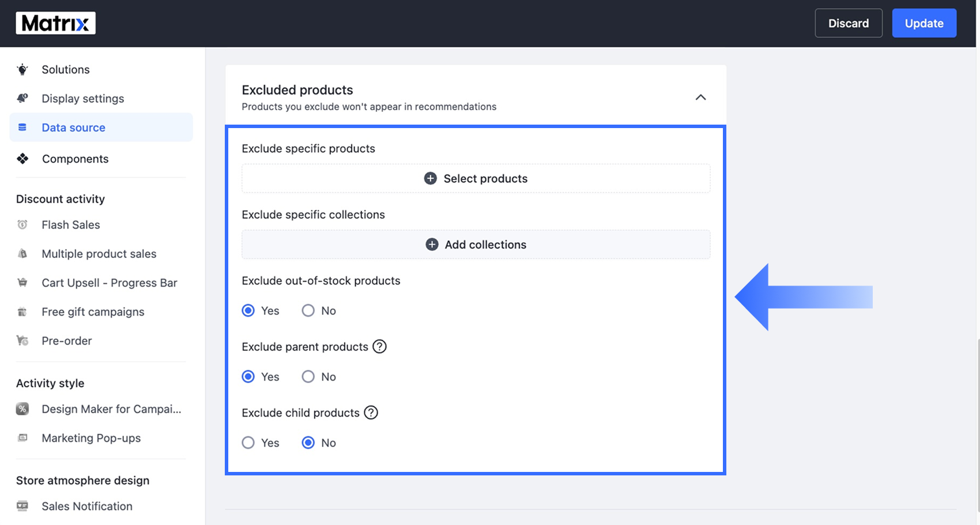Click the Flash Sales clock icon
Image resolution: width=980 pixels, height=525 pixels.
point(22,224)
